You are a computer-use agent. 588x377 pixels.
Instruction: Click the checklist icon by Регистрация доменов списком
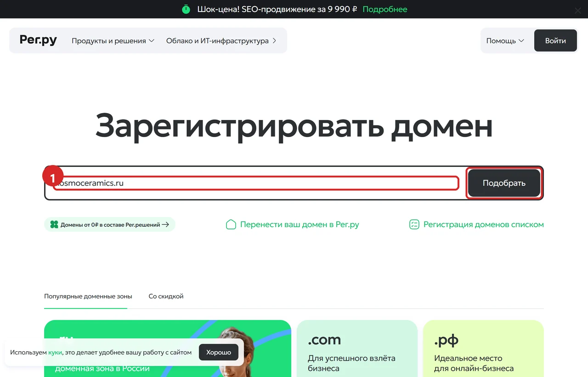coord(414,224)
